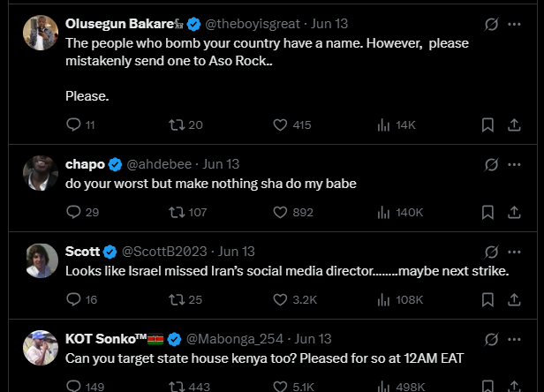
Task: View analytics for Scott's tweet, 108K views
Action: click(400, 299)
